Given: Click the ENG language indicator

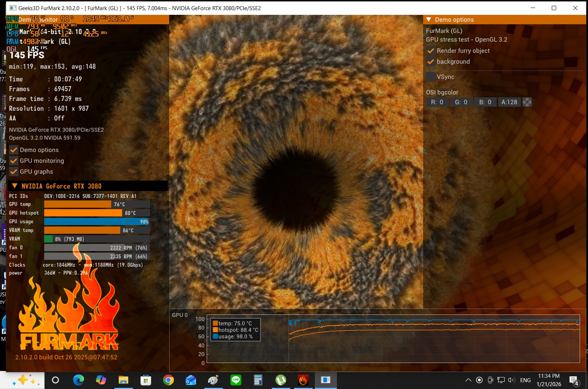Looking at the screenshot, I should coord(525,380).
